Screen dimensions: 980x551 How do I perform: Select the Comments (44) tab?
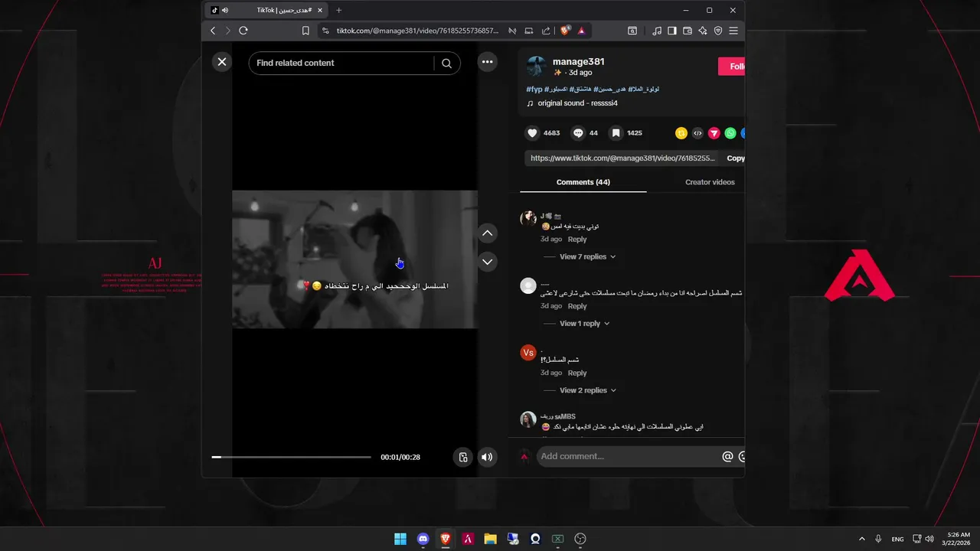pos(583,182)
